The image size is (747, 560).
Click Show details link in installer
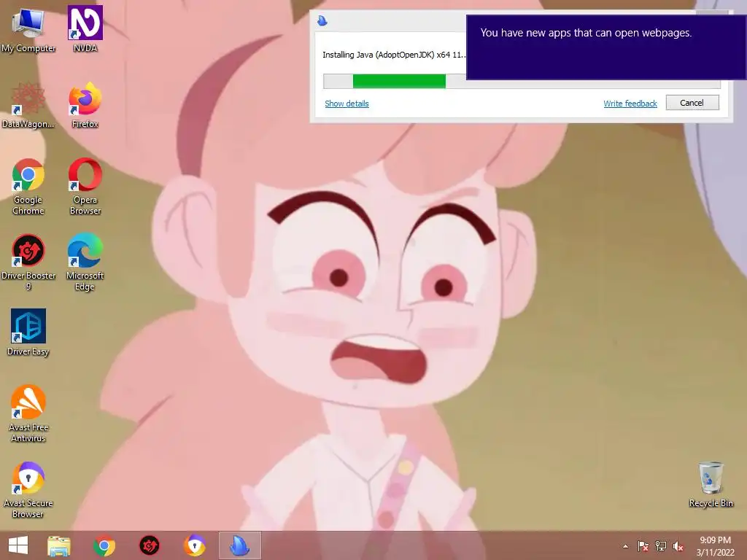[x=347, y=104]
